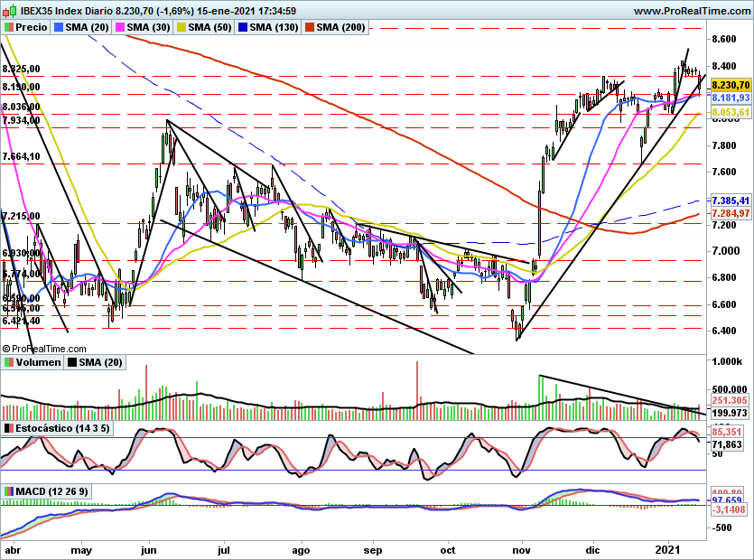This screenshot has width=754, height=560.
Task: Click the SMA (200) value tag 7.284,97
Action: [731, 212]
